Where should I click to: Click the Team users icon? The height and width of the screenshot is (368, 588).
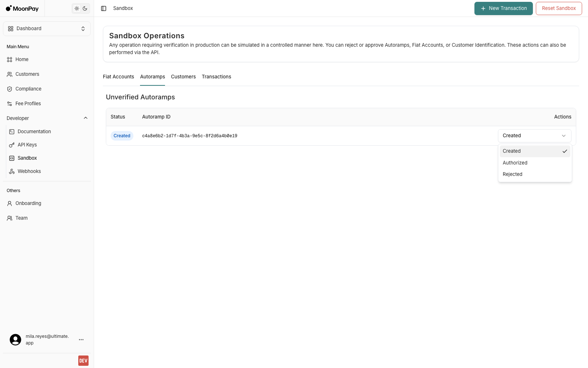pyautogui.click(x=10, y=218)
